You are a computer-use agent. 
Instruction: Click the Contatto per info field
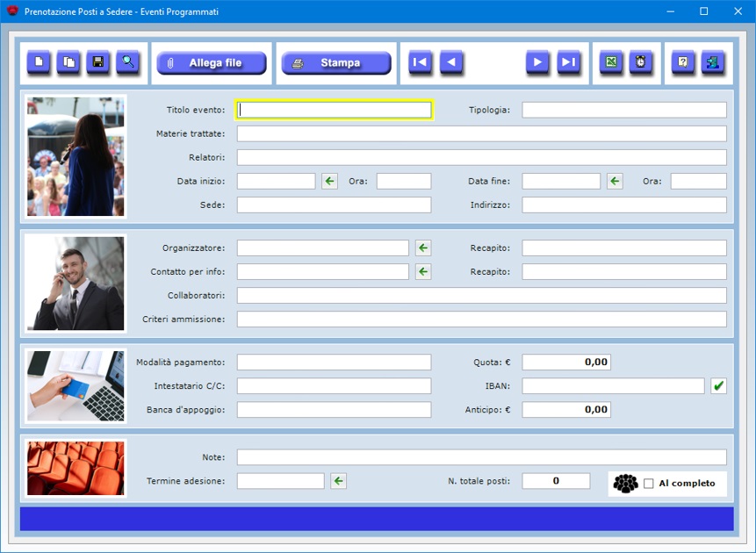tap(323, 271)
